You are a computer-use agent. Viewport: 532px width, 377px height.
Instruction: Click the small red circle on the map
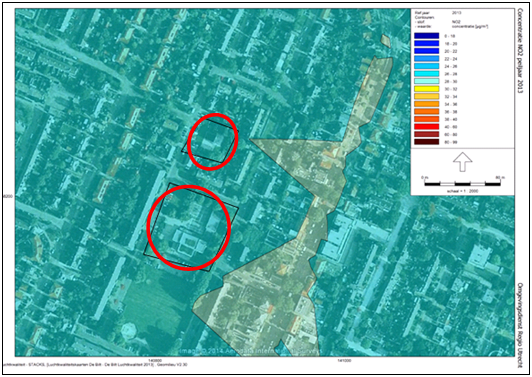click(212, 142)
